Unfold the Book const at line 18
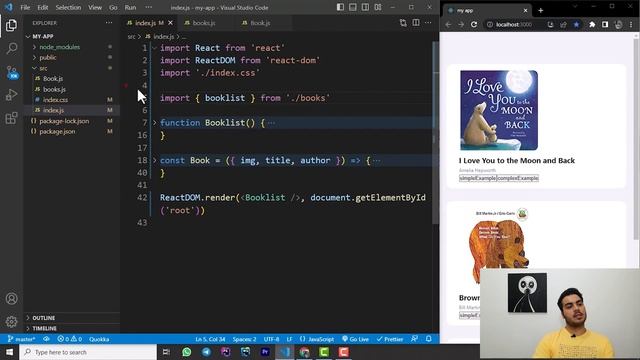 tap(155, 160)
